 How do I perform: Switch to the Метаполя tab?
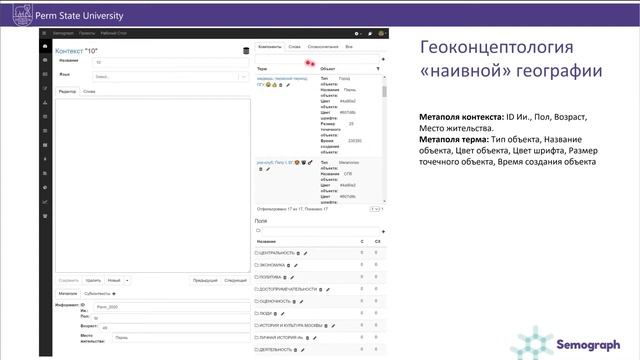68,293
